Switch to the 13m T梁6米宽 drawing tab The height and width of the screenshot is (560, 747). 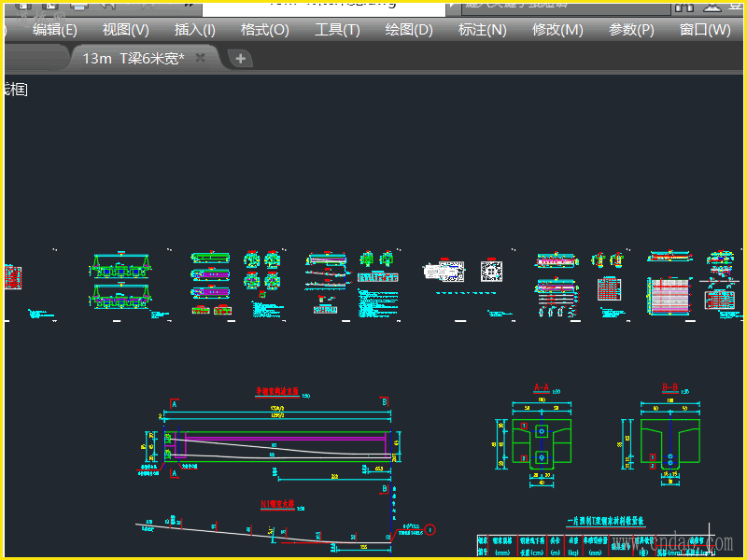pos(134,59)
